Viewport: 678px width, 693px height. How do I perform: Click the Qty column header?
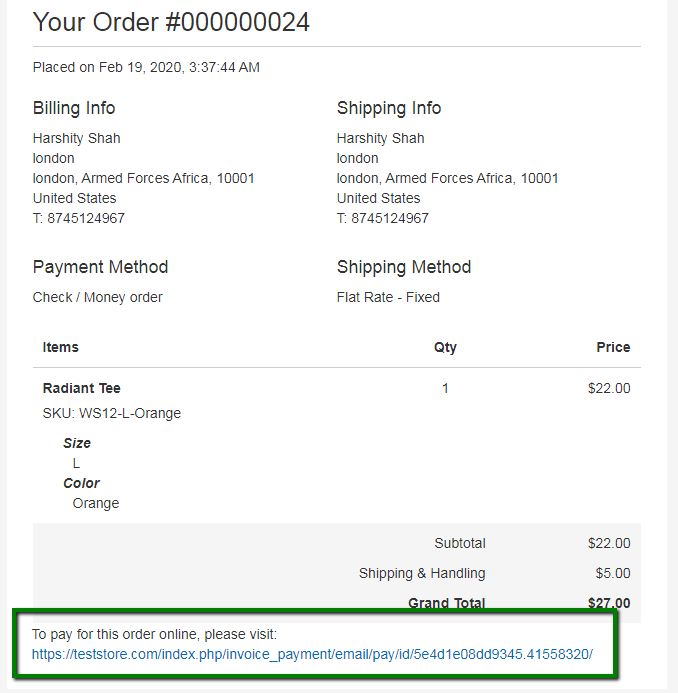[445, 348]
